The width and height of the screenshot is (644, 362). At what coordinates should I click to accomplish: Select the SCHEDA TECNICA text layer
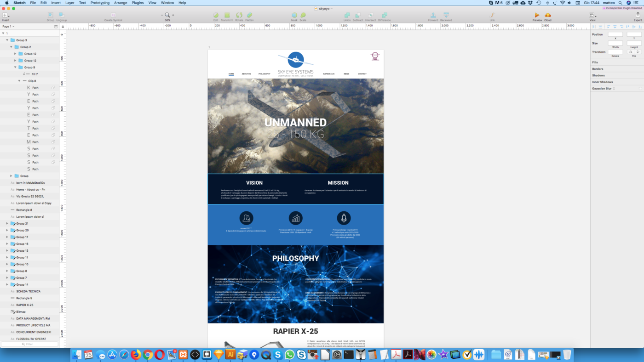pos(30,291)
